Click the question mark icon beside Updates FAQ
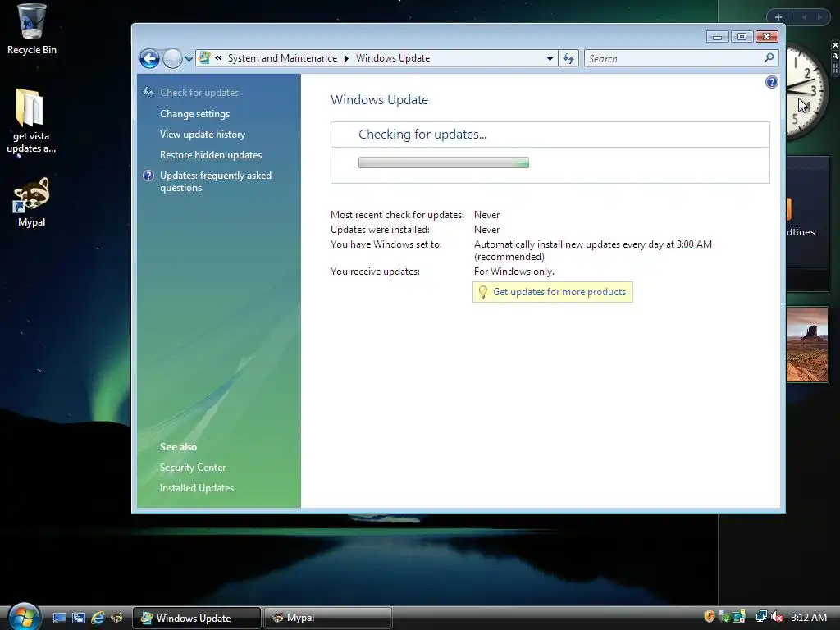The width and height of the screenshot is (840, 630). [149, 176]
